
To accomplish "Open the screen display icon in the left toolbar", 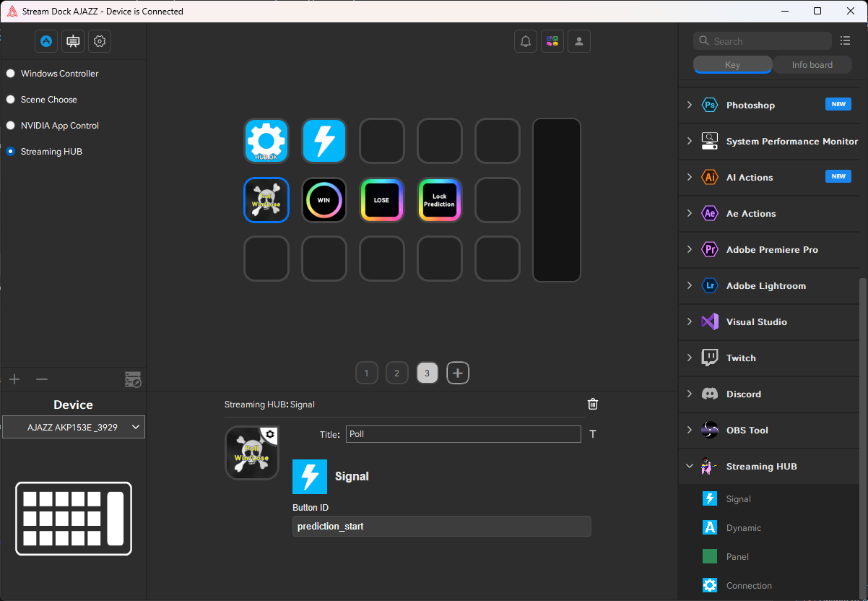I will 73,41.
